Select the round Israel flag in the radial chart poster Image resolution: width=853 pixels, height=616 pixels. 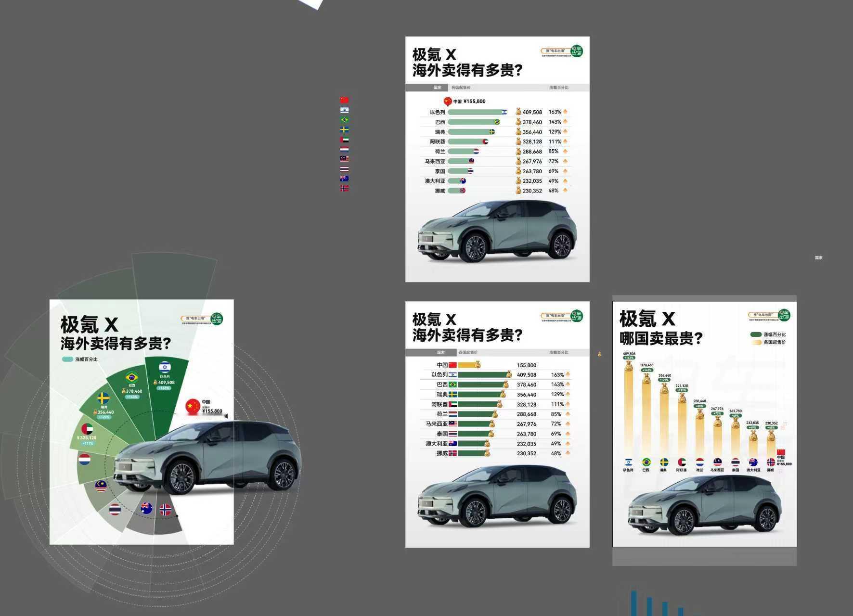tap(165, 367)
